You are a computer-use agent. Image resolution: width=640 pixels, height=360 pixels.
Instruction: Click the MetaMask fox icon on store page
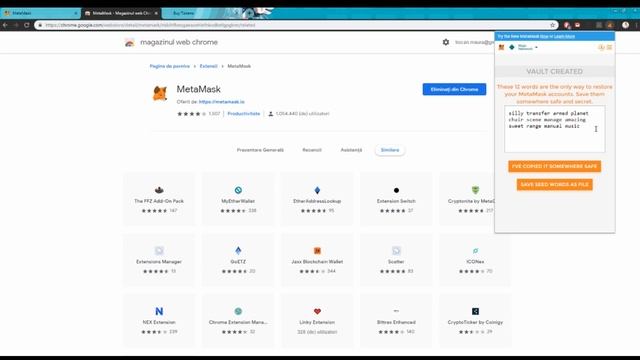[160, 93]
